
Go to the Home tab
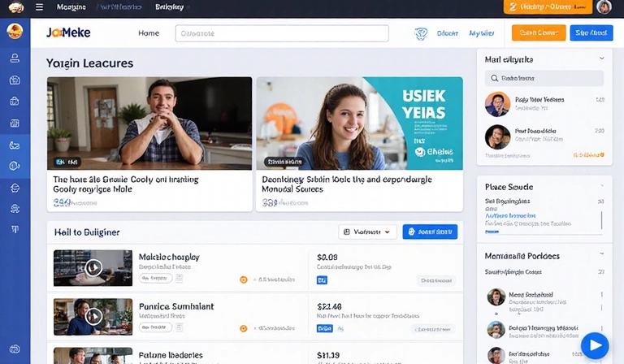pos(149,33)
